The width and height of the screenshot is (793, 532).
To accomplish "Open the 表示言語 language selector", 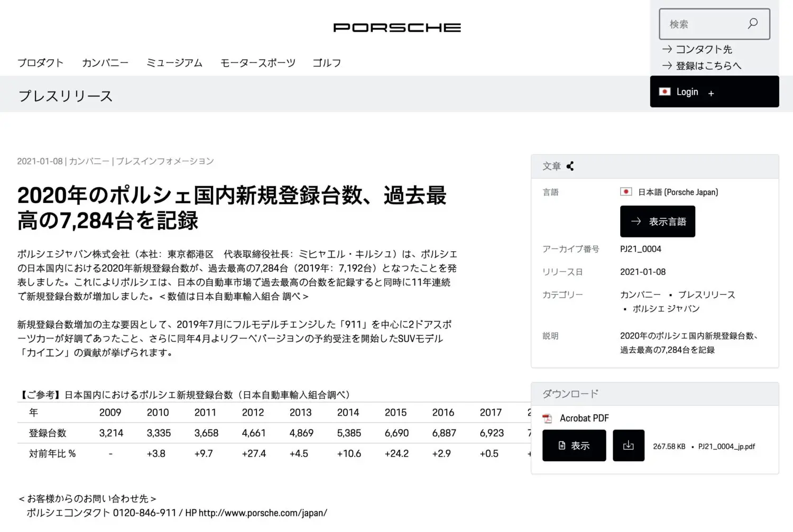I will (657, 222).
